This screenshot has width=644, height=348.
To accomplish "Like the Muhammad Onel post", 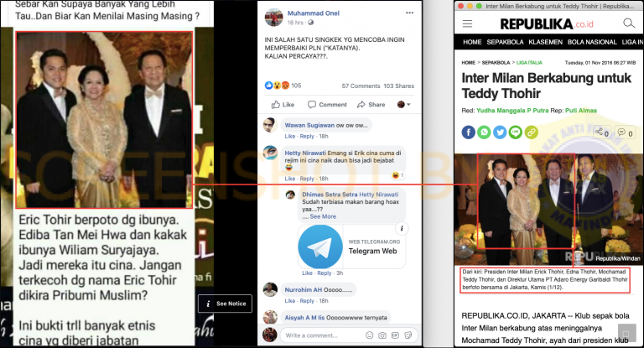I will pos(283,104).
